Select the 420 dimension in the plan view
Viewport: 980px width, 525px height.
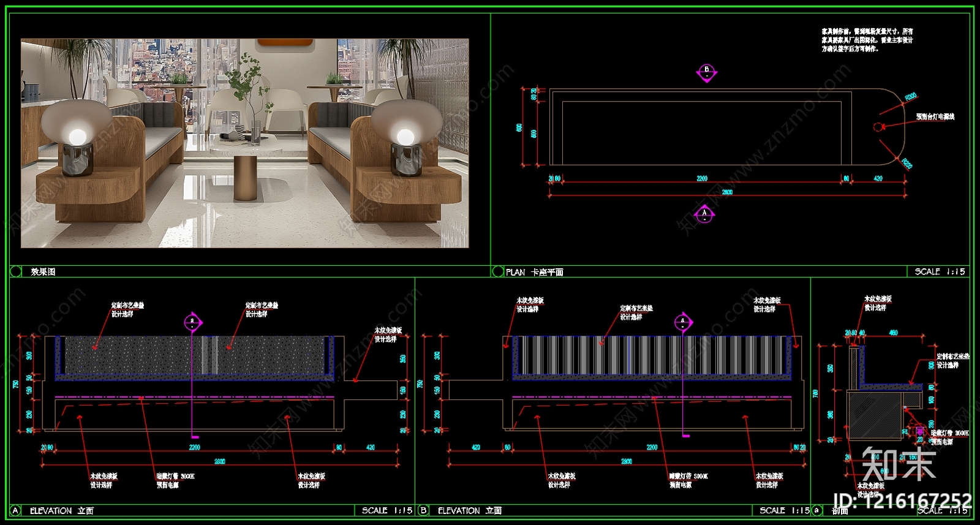[x=878, y=178]
